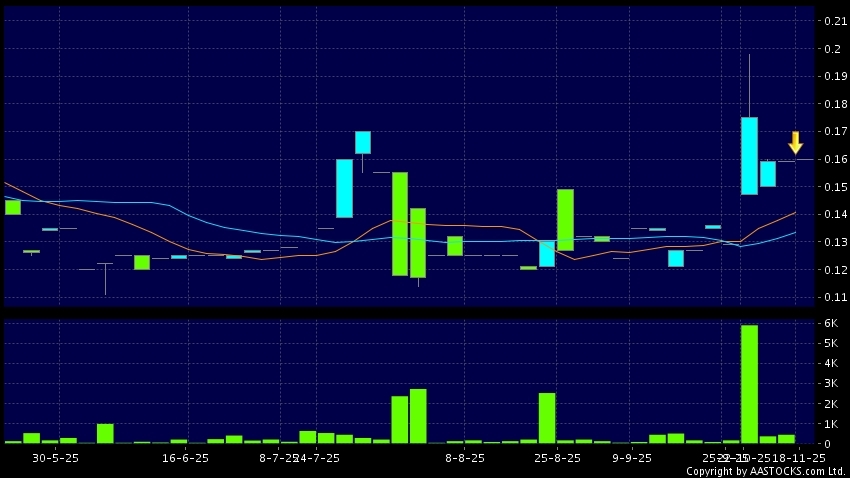Click the cyan candlestick right of 24-7-25
The width and height of the screenshot is (850, 478).
click(x=344, y=188)
